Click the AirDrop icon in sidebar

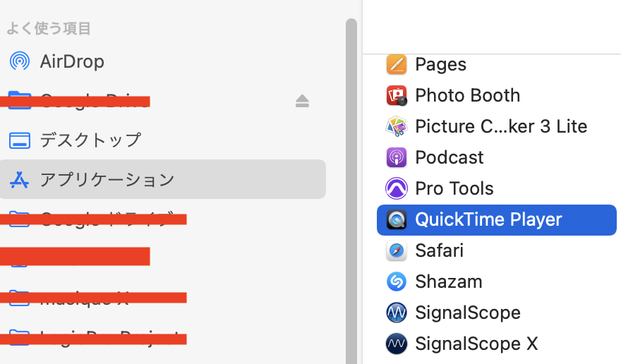(x=19, y=61)
